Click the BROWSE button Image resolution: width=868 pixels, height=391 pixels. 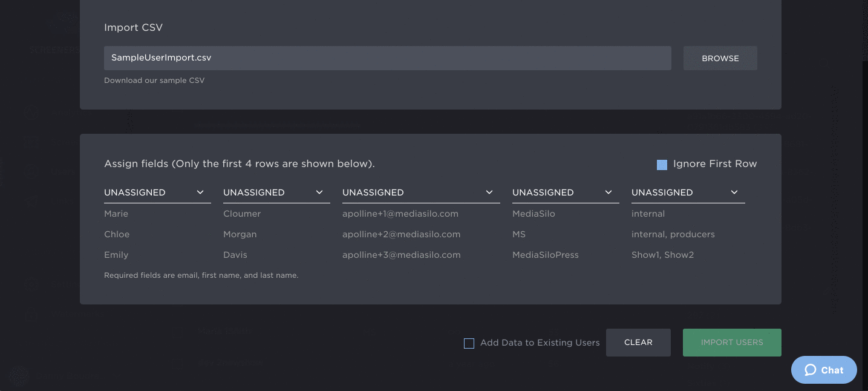[x=720, y=58]
